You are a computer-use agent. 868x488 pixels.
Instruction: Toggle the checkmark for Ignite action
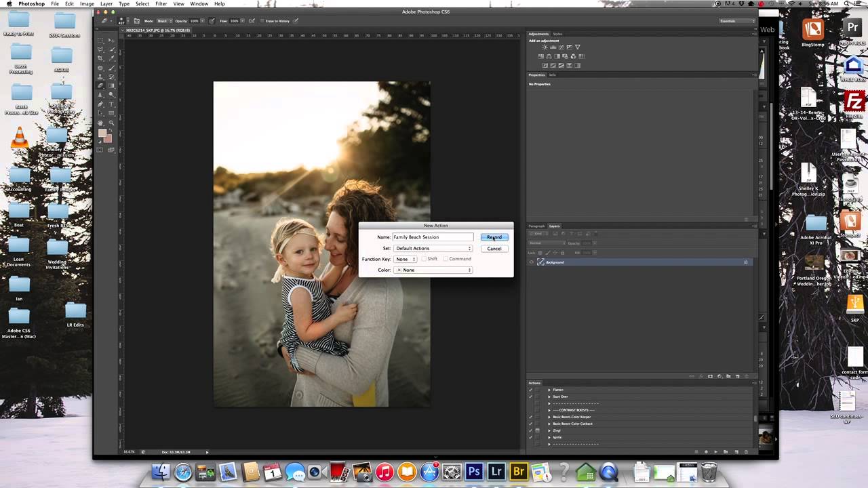530,437
